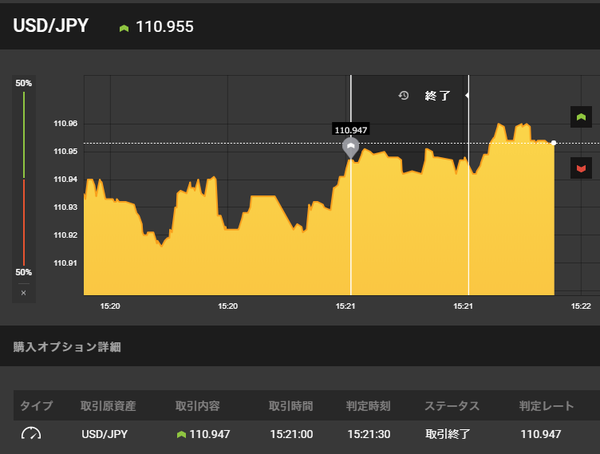
Task: Click the USD/JPY title heading
Action: tap(51, 26)
